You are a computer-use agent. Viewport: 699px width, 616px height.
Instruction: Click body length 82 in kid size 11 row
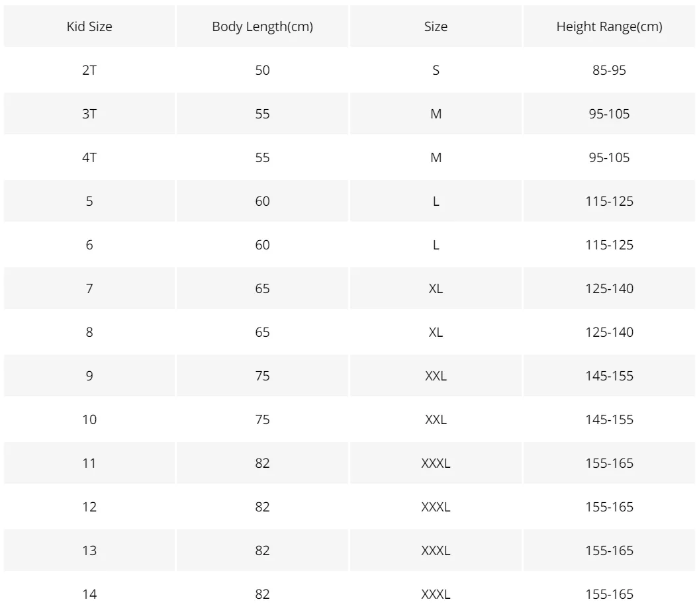tap(262, 463)
